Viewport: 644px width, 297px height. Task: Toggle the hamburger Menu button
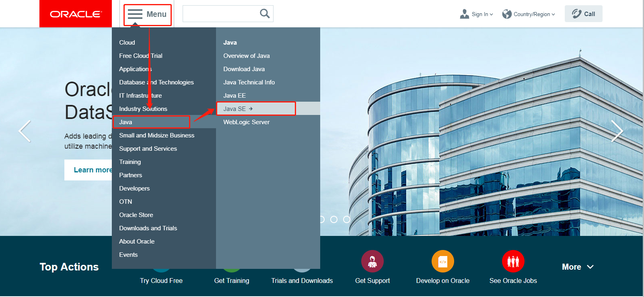pyautogui.click(x=147, y=14)
